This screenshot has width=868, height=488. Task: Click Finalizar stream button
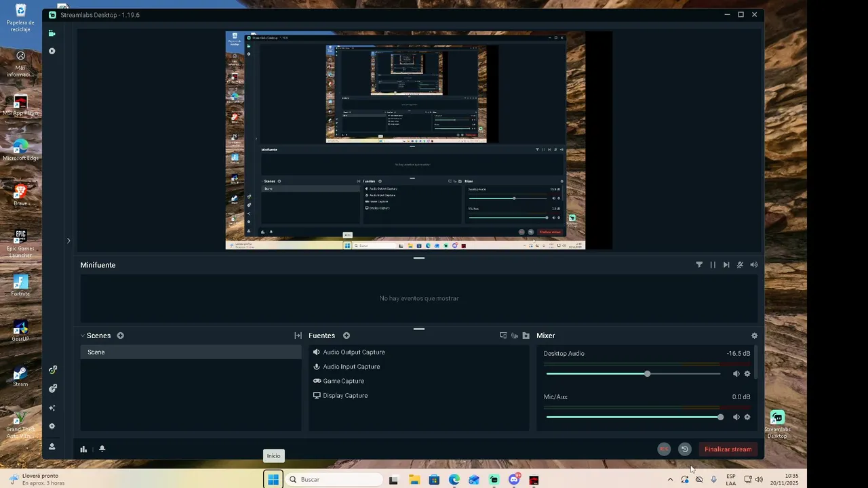click(728, 449)
